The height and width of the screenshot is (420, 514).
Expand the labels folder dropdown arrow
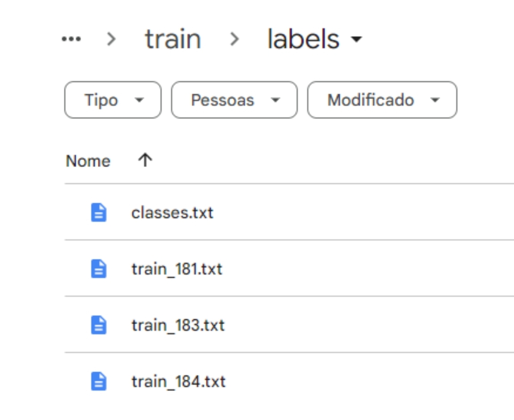point(356,39)
